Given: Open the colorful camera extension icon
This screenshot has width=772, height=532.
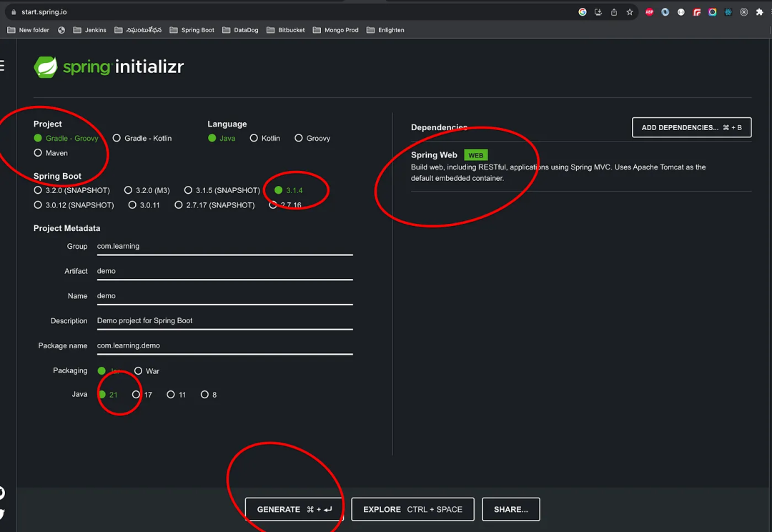Looking at the screenshot, I should (712, 11).
